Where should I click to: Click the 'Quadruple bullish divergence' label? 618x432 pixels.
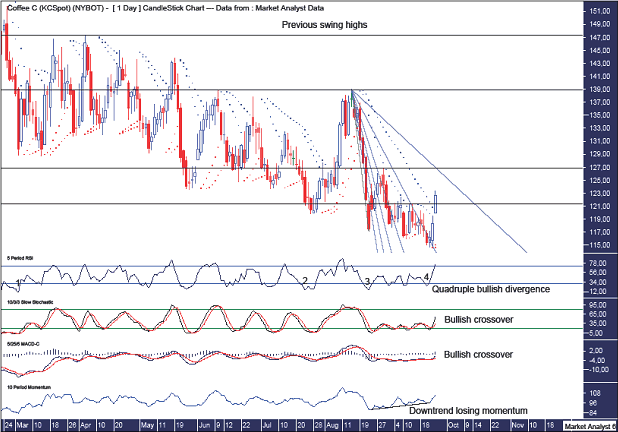[490, 289]
